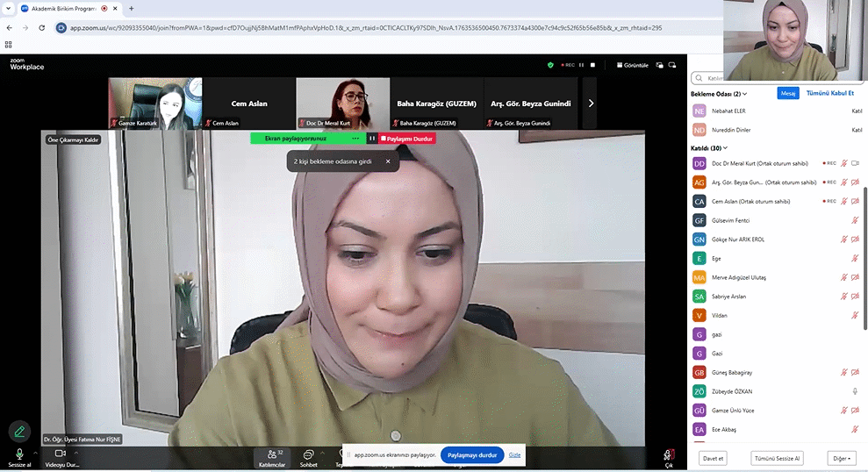Collapse the Katıldı (30) participant list
Viewport: 868px width, 472px height.
tap(725, 148)
